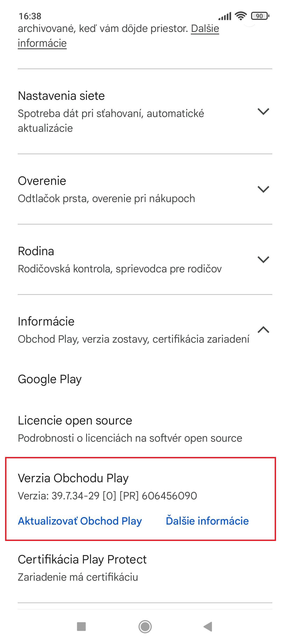Tap the battery indicator icon
The image size is (290, 644).
(260, 16)
